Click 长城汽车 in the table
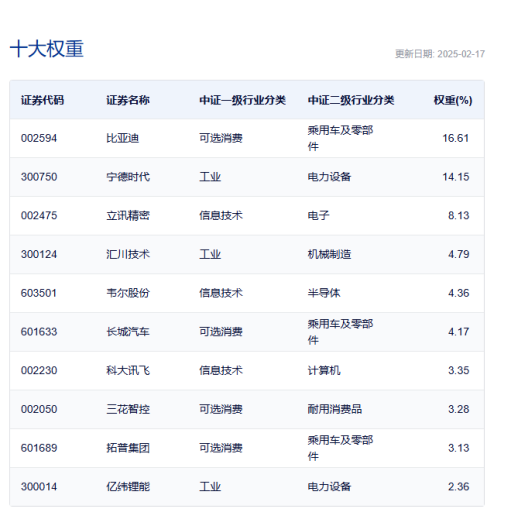This screenshot has width=511, height=519. coord(128,332)
